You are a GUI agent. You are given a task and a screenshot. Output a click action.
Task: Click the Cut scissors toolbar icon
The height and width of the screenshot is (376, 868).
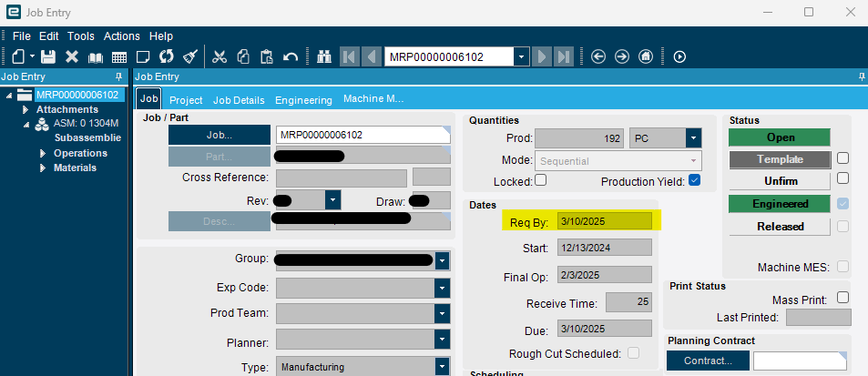click(220, 56)
